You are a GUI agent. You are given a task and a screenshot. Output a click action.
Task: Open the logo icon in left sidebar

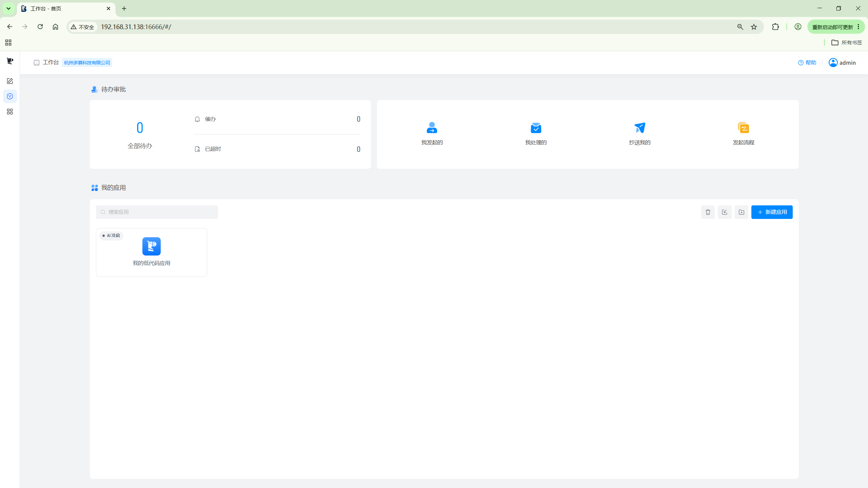point(10,61)
